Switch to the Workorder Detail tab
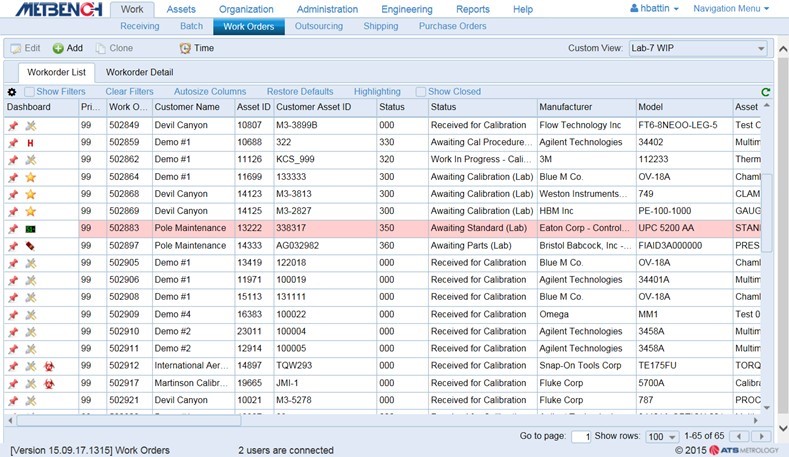Image resolution: width=789 pixels, height=457 pixels. 139,72
